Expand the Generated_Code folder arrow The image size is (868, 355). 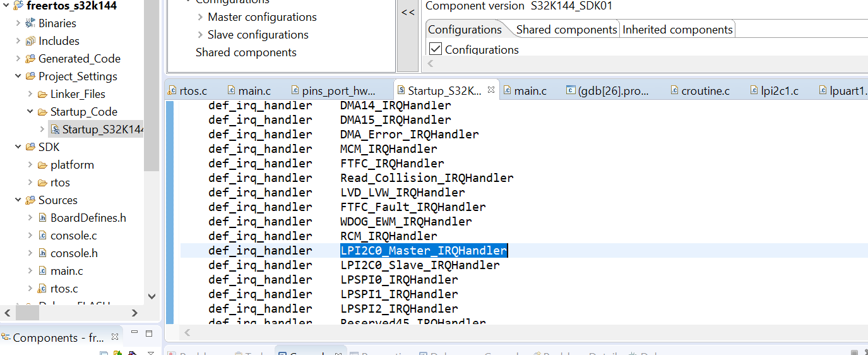pos(18,59)
